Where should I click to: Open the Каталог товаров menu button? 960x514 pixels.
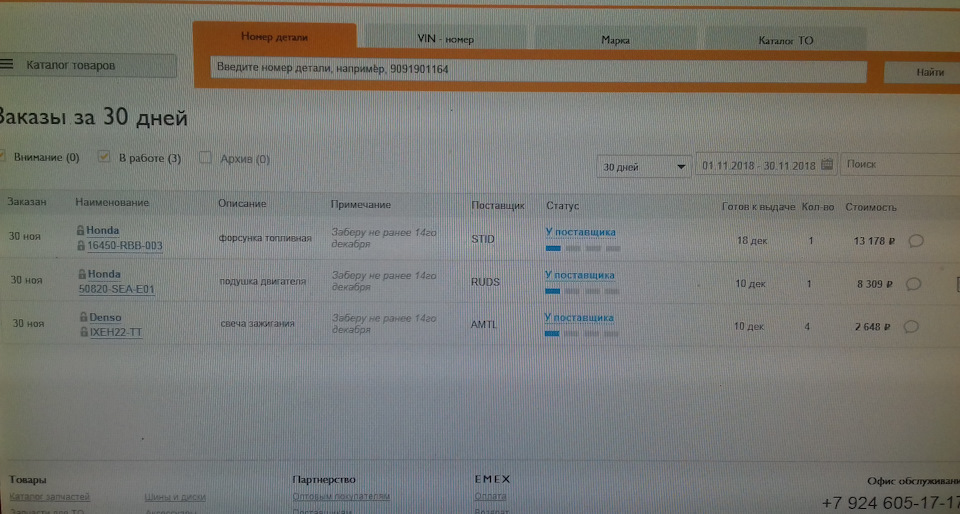[x=88, y=65]
